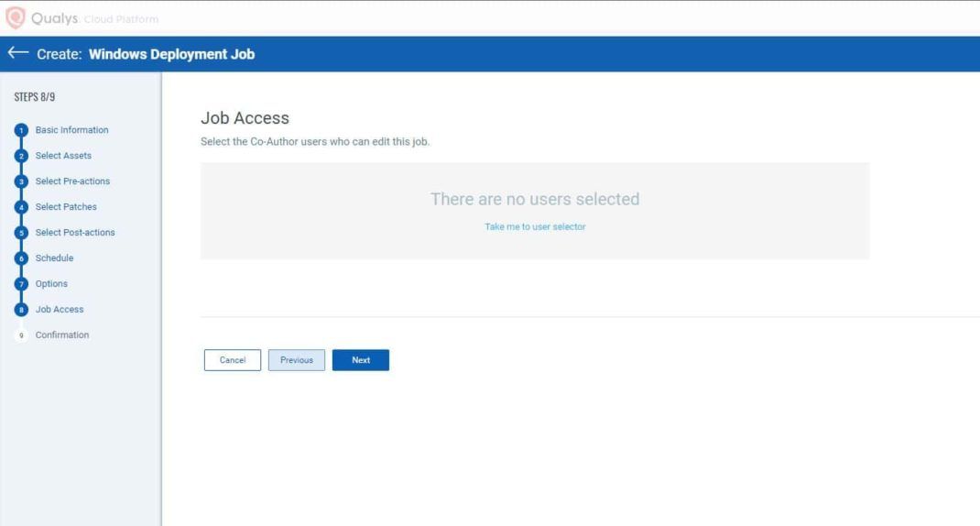This screenshot has height=526, width=980.
Task: Open the Select Patches step
Action: coord(66,207)
